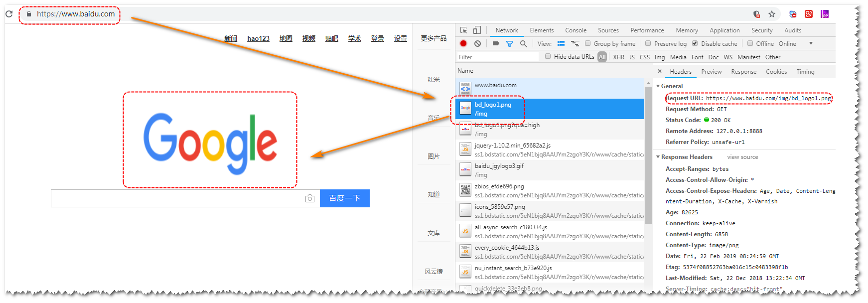Open the Sources tab
The width and height of the screenshot is (868, 303).
pos(608,30)
